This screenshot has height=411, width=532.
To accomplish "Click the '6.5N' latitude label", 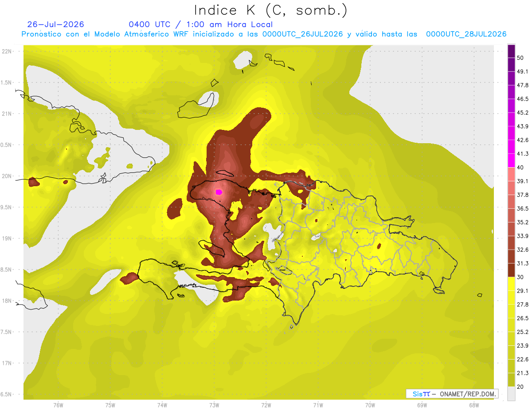I will (x=7, y=394).
